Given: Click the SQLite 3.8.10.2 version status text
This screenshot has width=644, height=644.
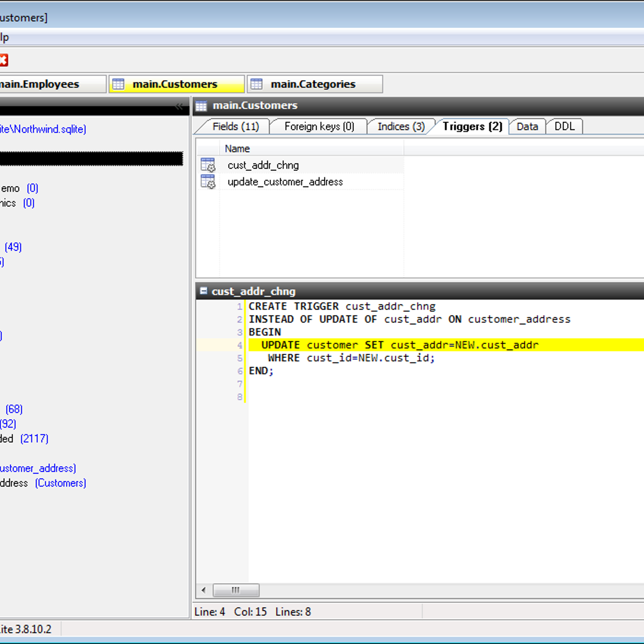Looking at the screenshot, I should 26,629.
